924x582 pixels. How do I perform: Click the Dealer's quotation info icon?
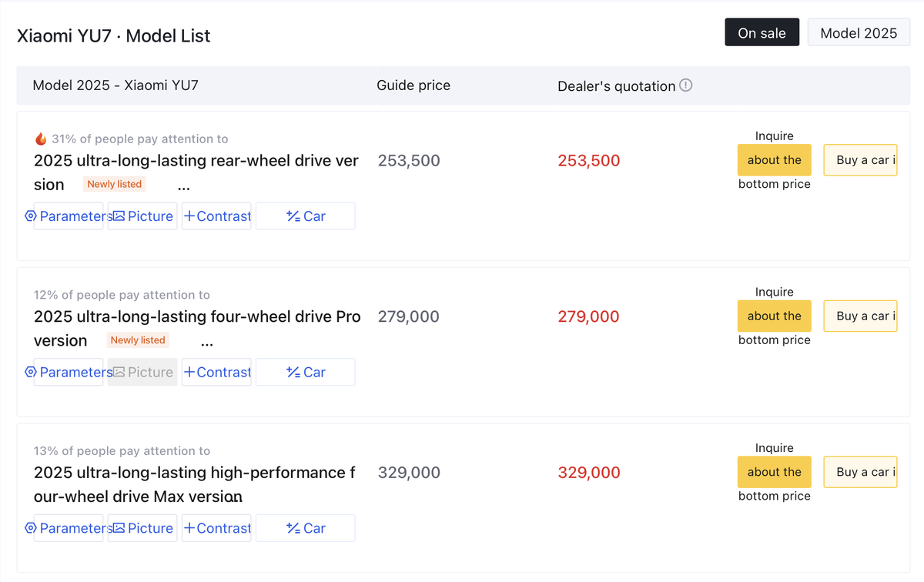coord(686,85)
